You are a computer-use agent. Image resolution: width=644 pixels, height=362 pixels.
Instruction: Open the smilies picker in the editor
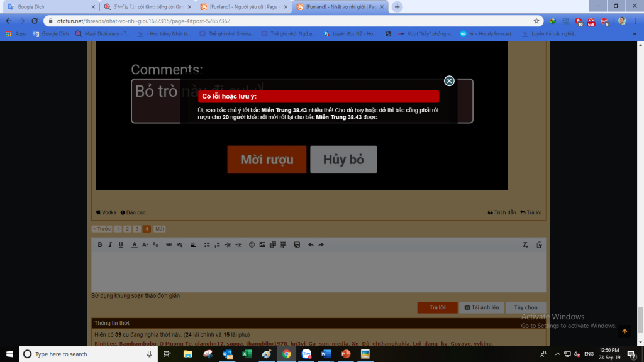252,244
